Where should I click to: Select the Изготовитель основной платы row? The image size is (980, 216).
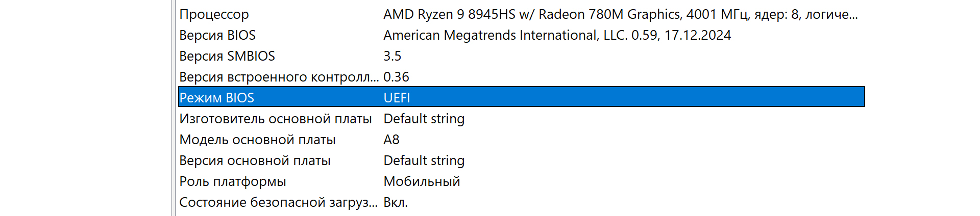[276, 119]
